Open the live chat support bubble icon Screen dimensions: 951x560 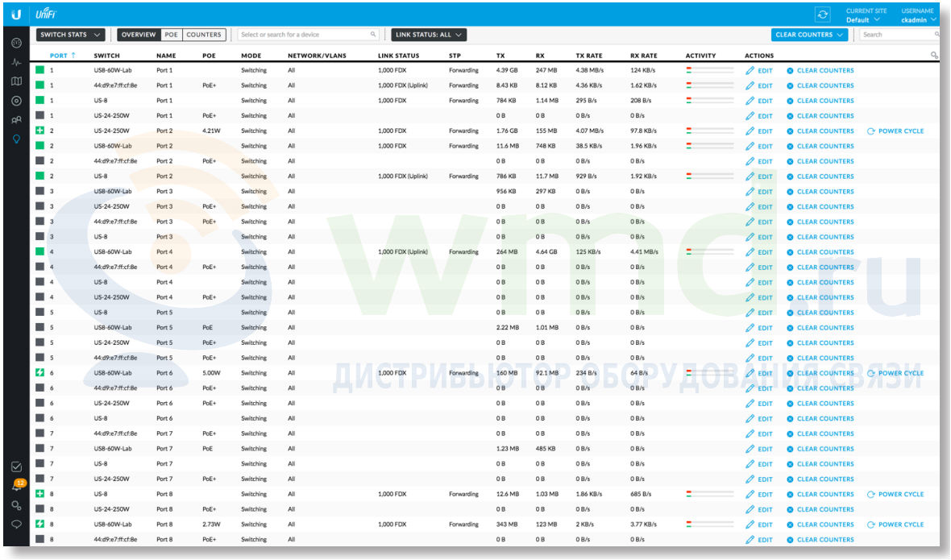pyautogui.click(x=16, y=525)
